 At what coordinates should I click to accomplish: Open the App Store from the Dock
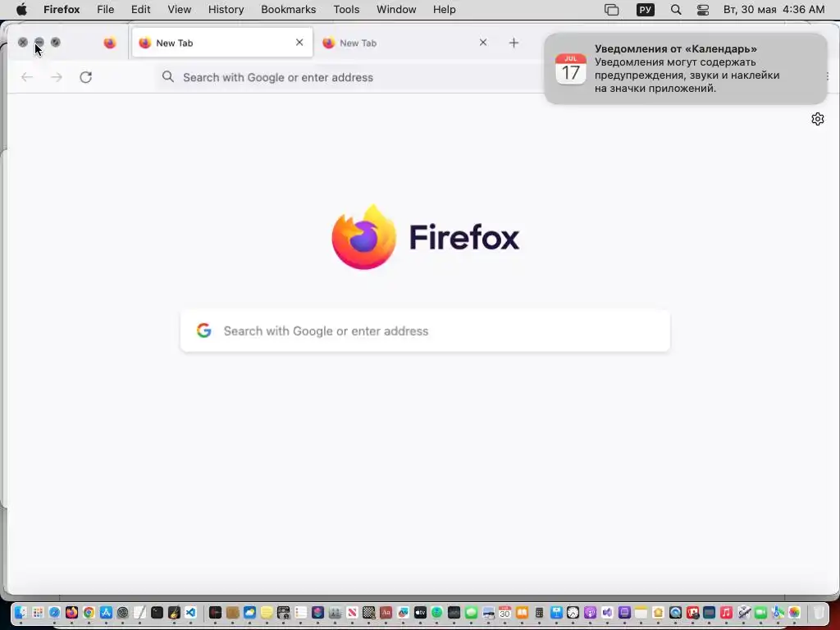tap(106, 612)
